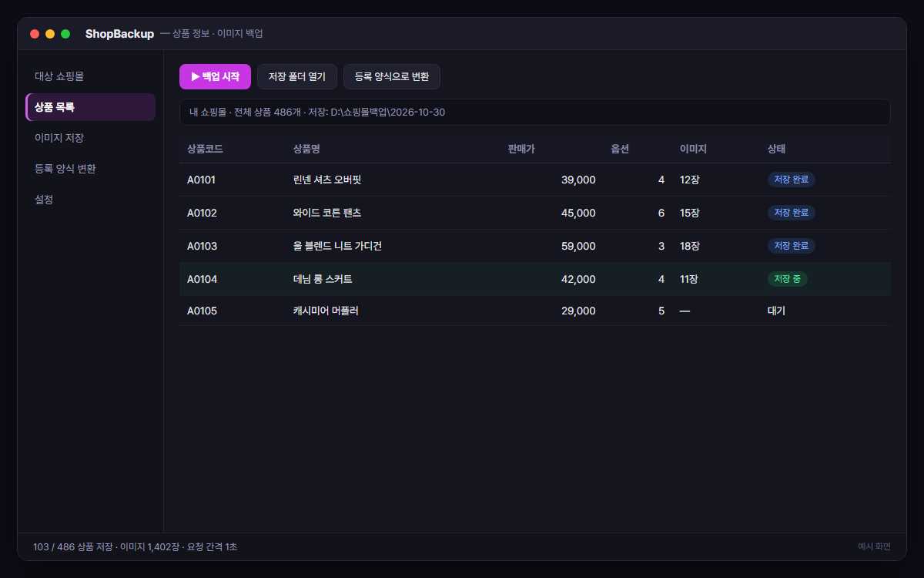Click the 이미지 column header
Image resolution: width=924 pixels, height=578 pixels.
693,149
